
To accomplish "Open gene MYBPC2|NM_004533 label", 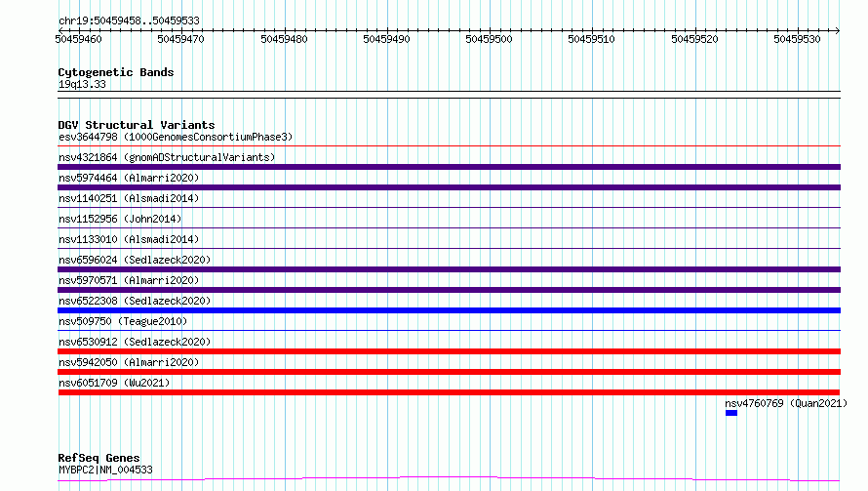I will click(x=105, y=470).
